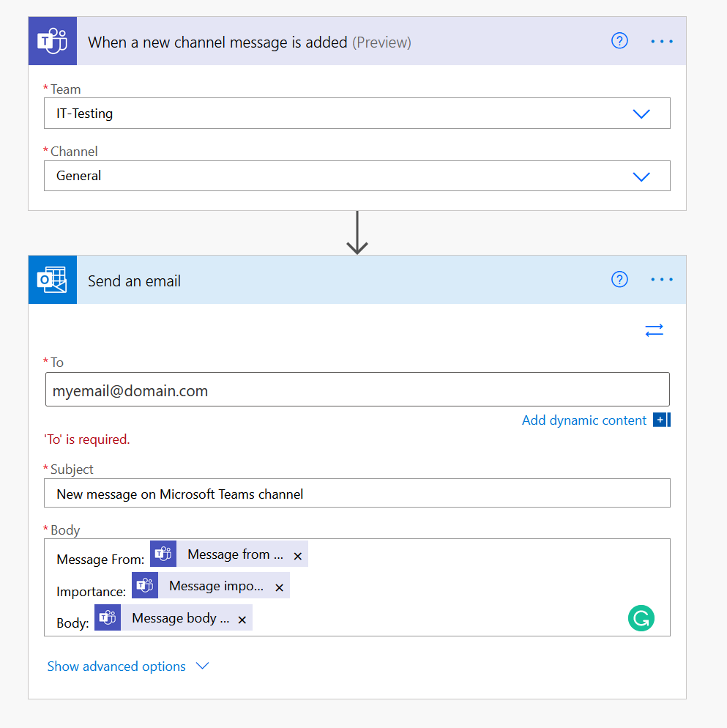This screenshot has width=727, height=728.
Task: Switch input mode with the swap arrows icon
Action: (x=654, y=330)
